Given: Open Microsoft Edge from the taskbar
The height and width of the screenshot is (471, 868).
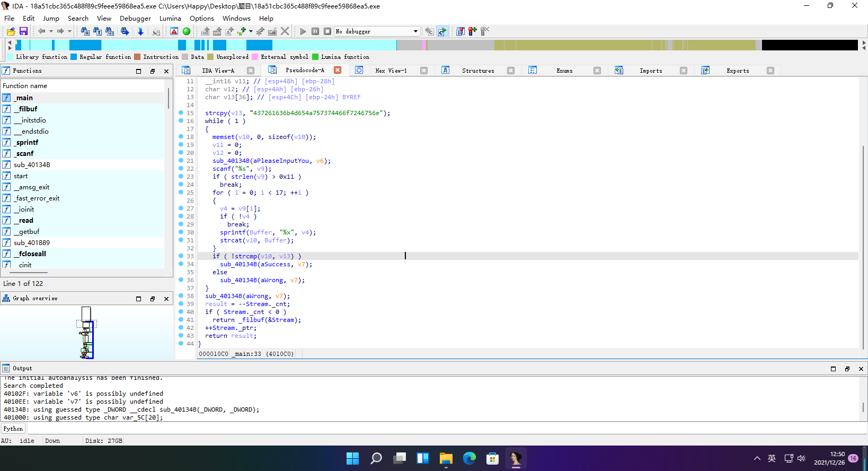Looking at the screenshot, I should (x=469, y=458).
